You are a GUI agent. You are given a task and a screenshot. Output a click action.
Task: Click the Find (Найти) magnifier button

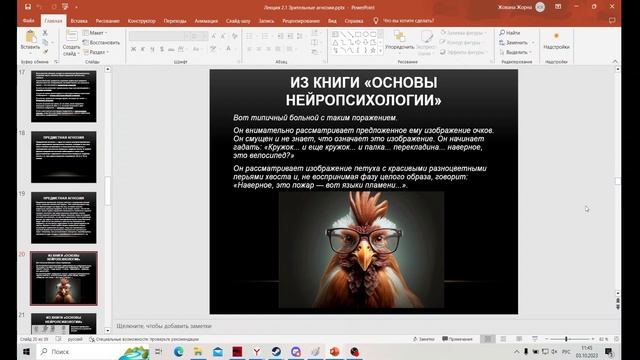[510, 32]
